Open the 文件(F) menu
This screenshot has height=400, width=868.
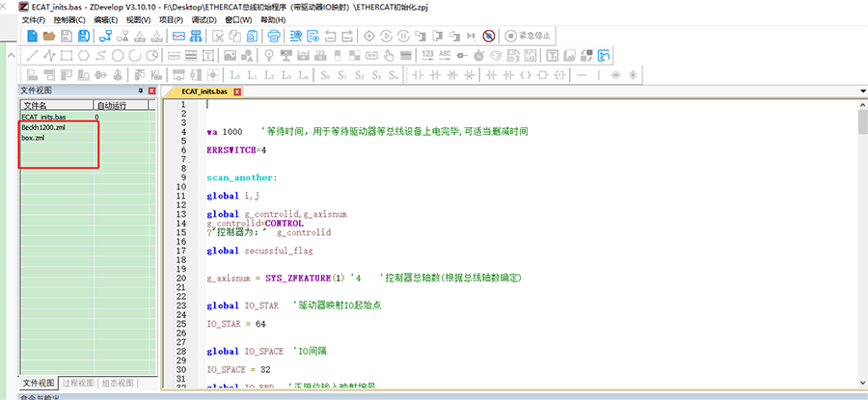(x=33, y=20)
